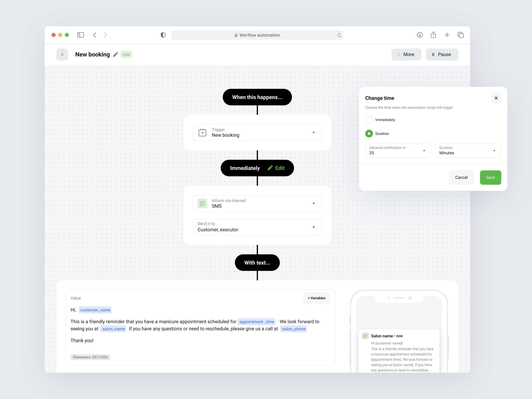This screenshot has height=399, width=532.
Task: Reload the page via the address bar icon
Action: (x=339, y=35)
